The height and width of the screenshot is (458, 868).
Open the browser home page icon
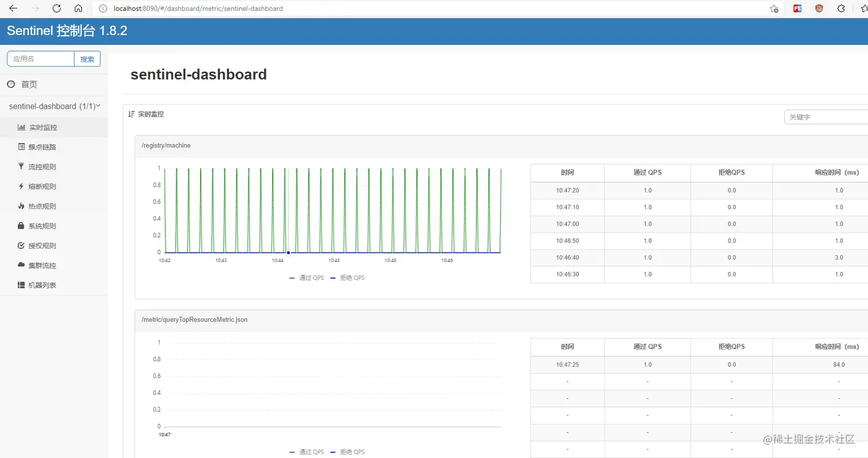(78, 9)
